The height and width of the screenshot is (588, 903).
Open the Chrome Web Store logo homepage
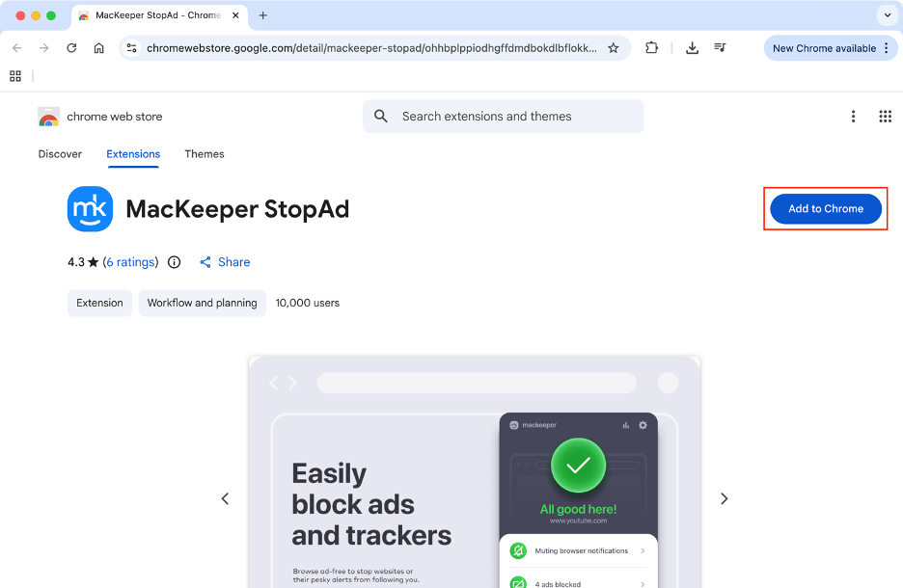click(48, 116)
